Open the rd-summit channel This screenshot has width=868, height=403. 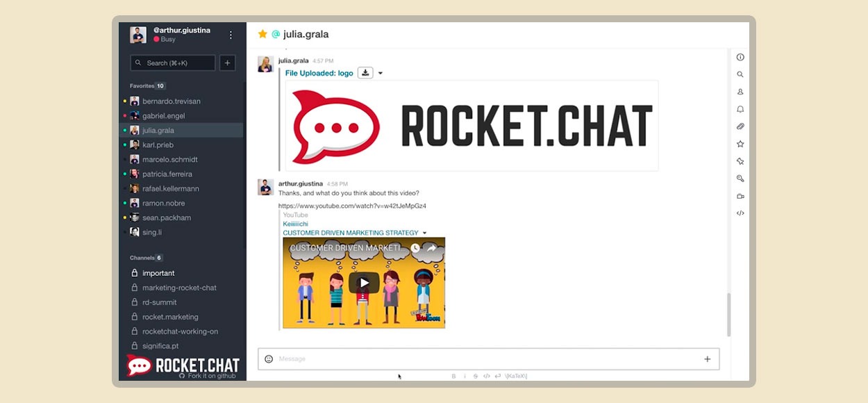coord(181,303)
